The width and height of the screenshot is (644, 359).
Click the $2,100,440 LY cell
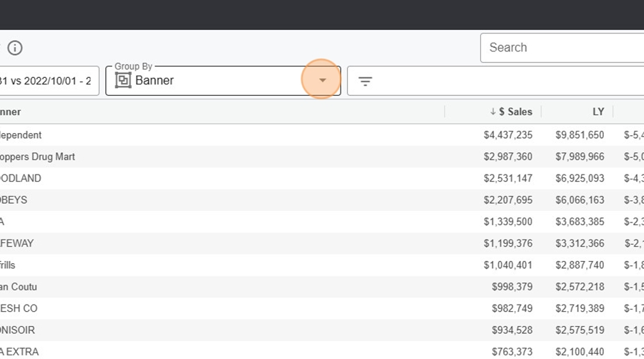pyautogui.click(x=580, y=352)
